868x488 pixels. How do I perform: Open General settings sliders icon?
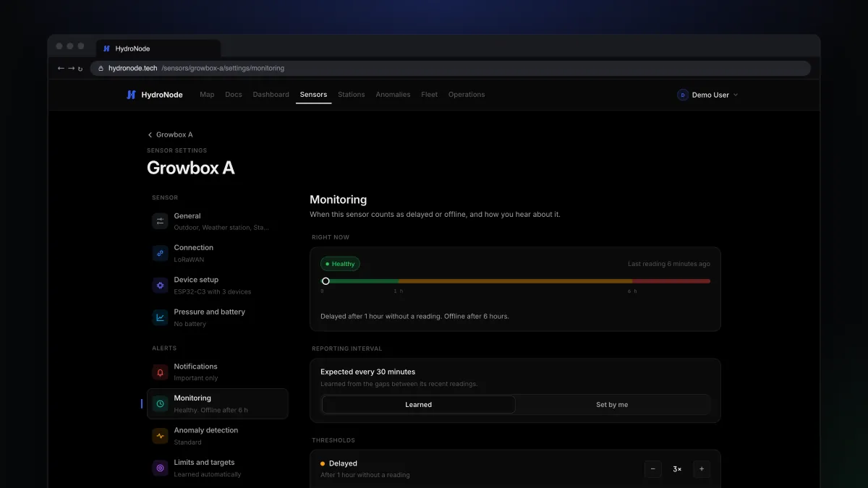tap(160, 221)
